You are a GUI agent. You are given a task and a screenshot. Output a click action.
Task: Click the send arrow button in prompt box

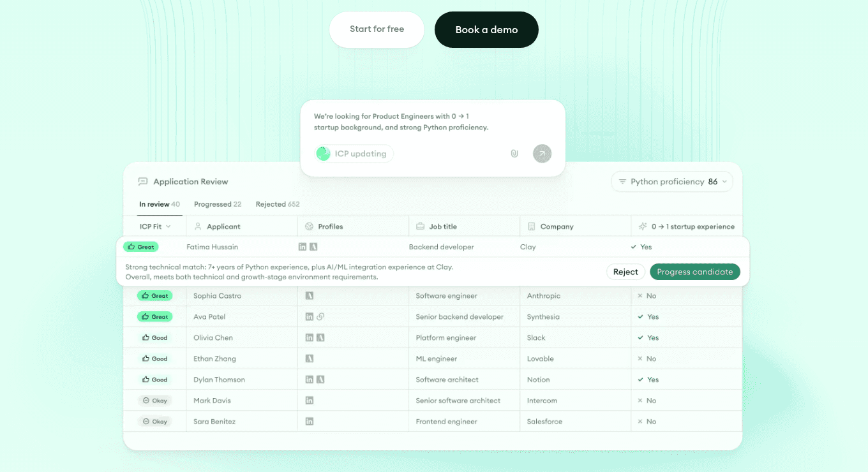coord(542,154)
